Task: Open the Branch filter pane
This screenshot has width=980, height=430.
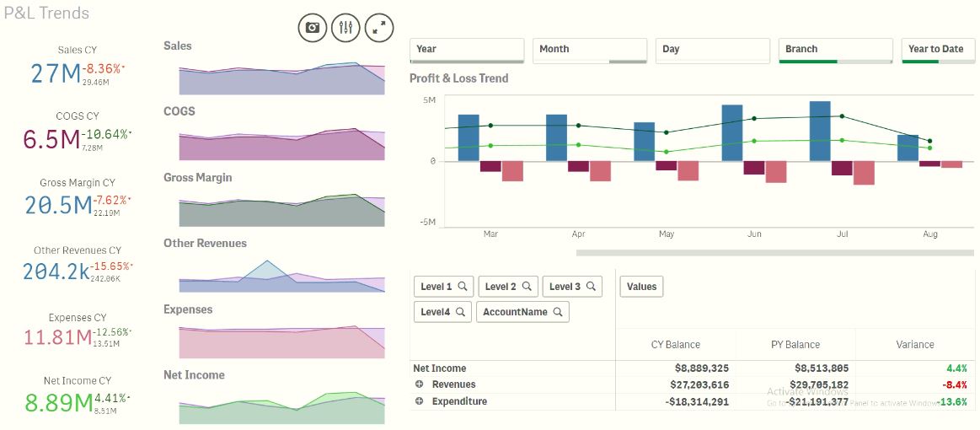Action: 836,51
